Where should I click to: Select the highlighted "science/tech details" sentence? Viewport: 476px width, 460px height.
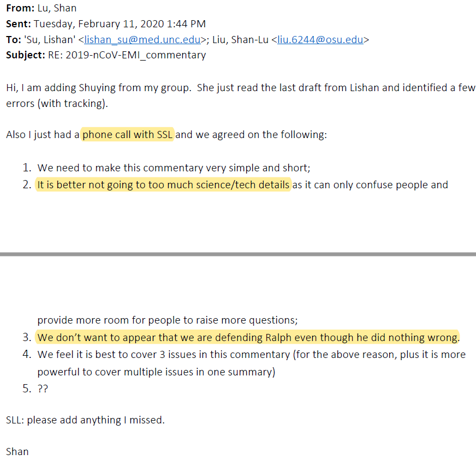point(163,184)
